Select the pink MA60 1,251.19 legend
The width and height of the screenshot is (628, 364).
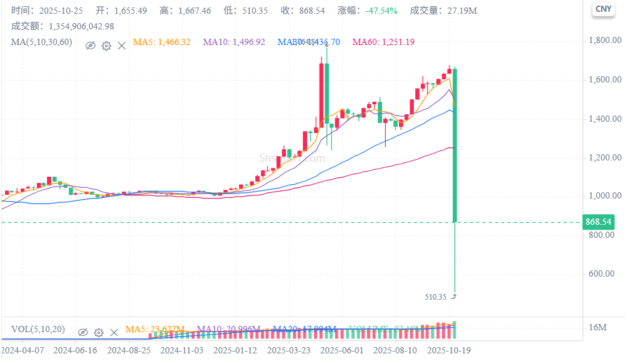(x=383, y=42)
